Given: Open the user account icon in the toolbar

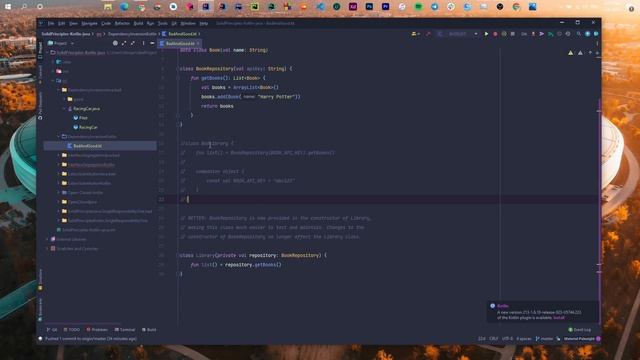Looking at the screenshot, I should click(415, 34).
